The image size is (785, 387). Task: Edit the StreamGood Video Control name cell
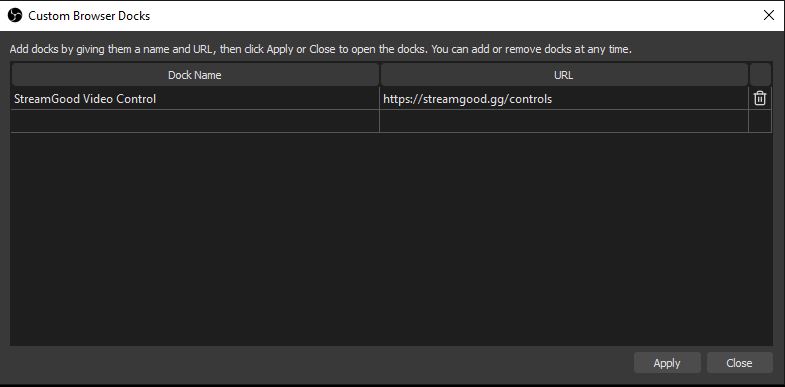pos(195,99)
